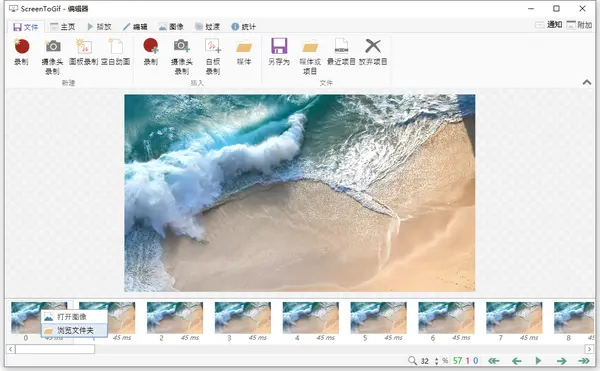
Task: Open Playback (播放) ribbon tab
Action: click(99, 27)
